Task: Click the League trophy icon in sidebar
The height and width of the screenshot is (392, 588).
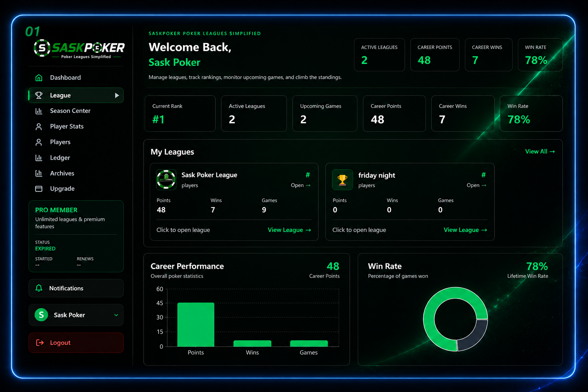Action: 39,95
